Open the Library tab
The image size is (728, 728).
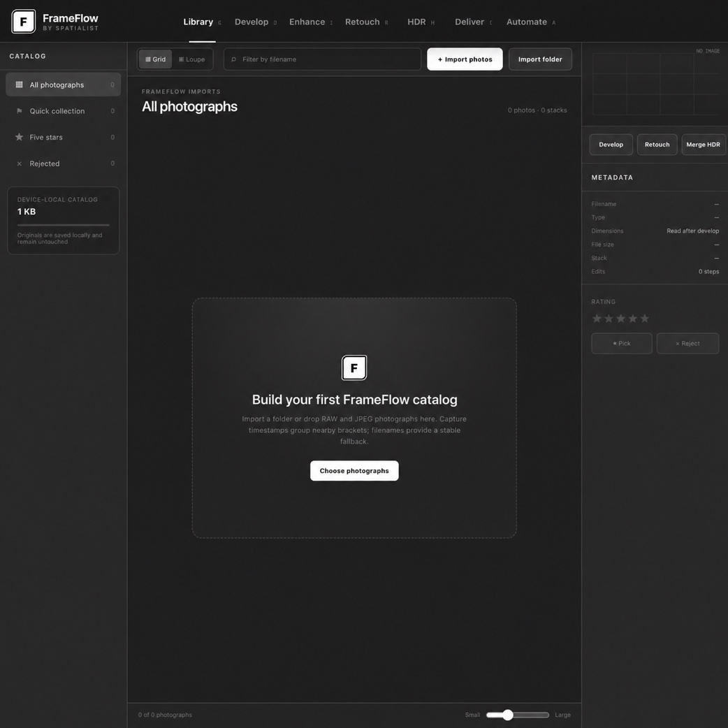[202, 22]
